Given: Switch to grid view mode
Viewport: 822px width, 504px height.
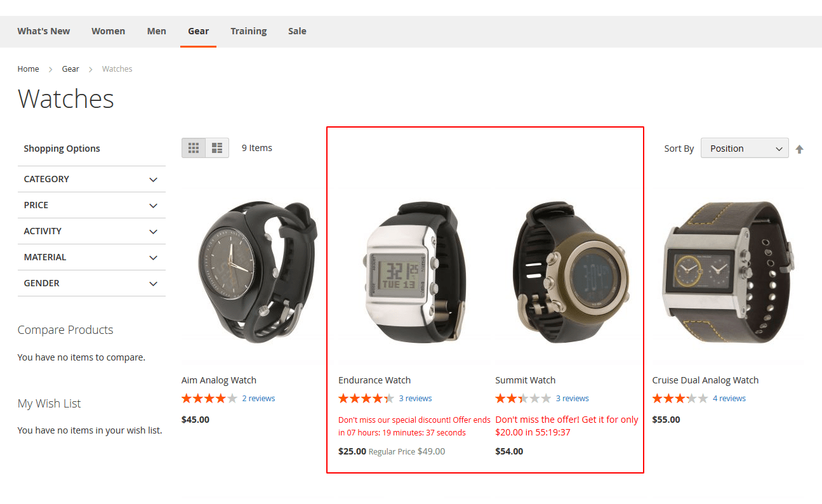Looking at the screenshot, I should (x=194, y=147).
